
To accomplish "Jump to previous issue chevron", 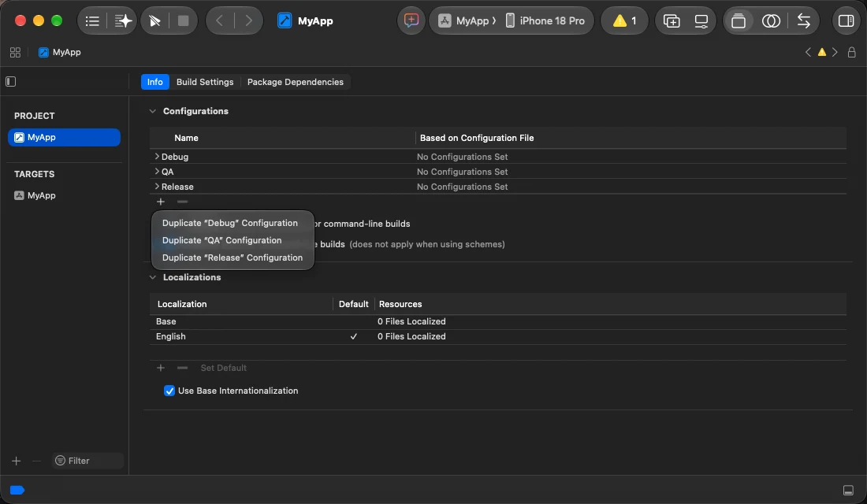I will (809, 53).
